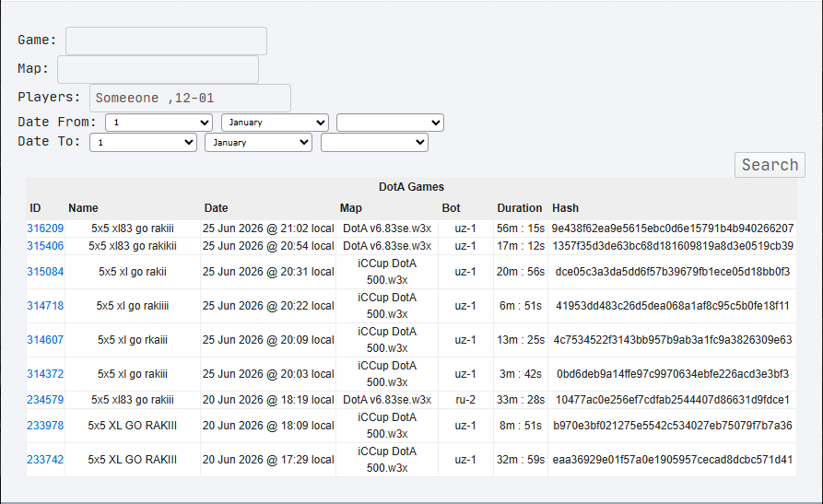Focus the Game input field

166,41
